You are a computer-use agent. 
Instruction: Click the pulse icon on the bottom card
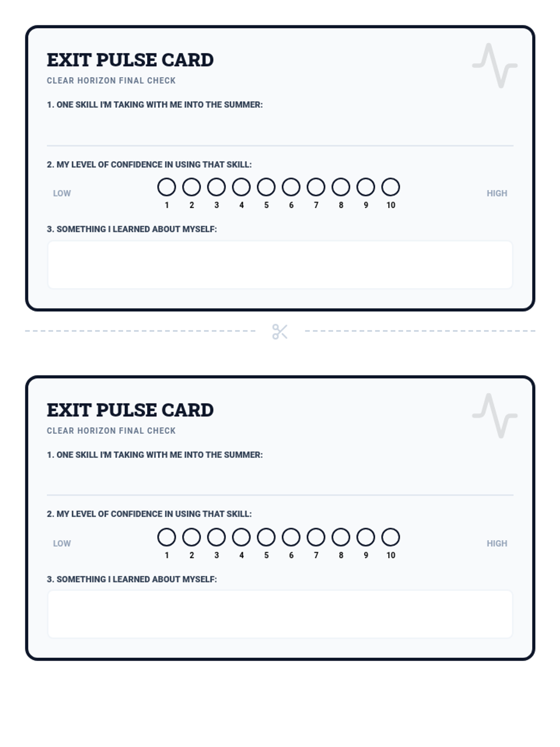[x=495, y=416]
